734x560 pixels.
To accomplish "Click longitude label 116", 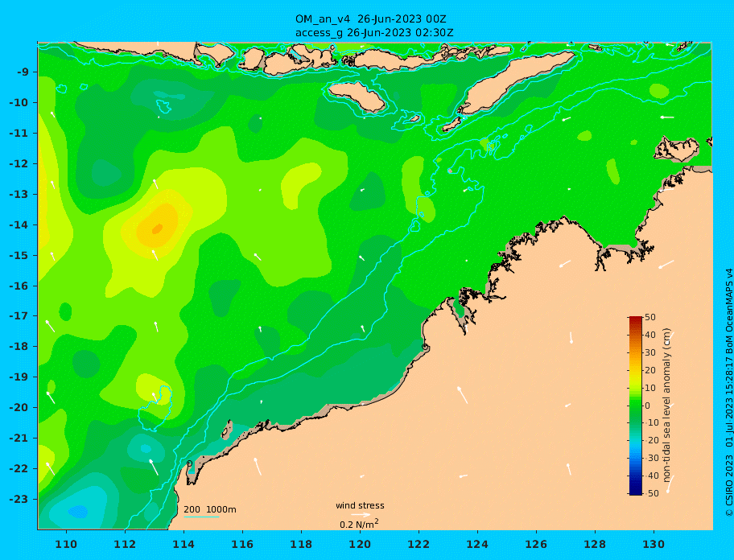I will pyautogui.click(x=242, y=544).
